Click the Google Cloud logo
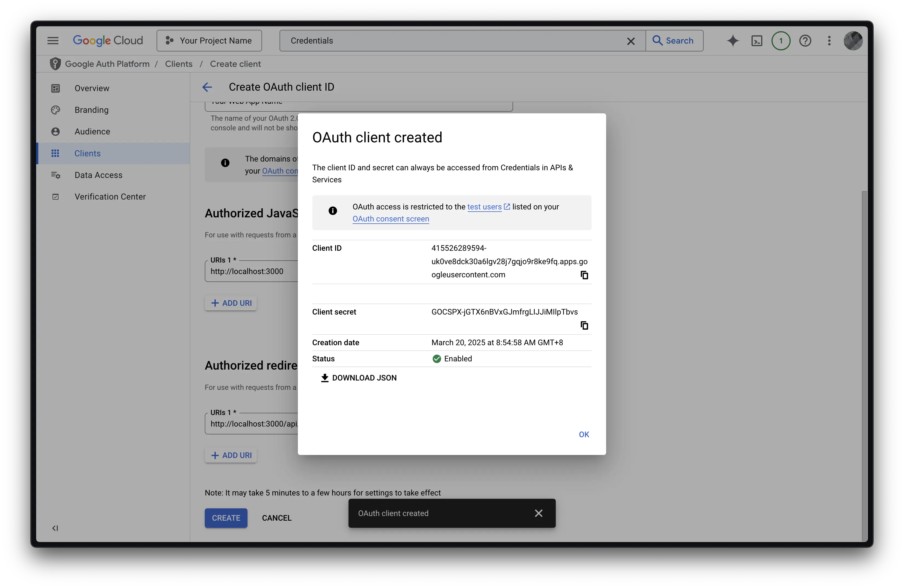904x588 pixels. click(x=108, y=41)
